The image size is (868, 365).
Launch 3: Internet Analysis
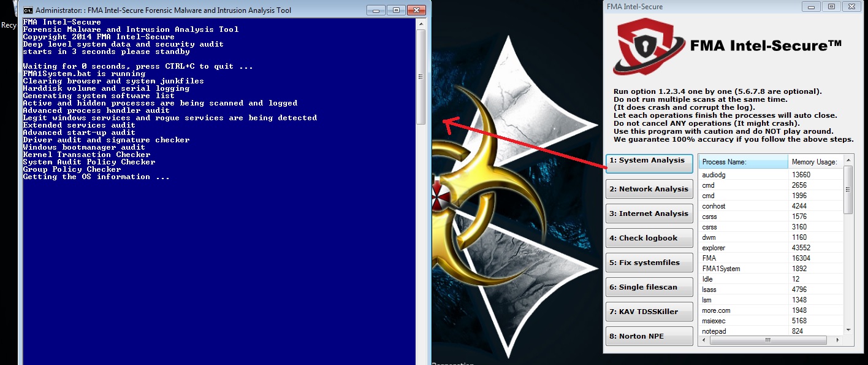pos(649,213)
